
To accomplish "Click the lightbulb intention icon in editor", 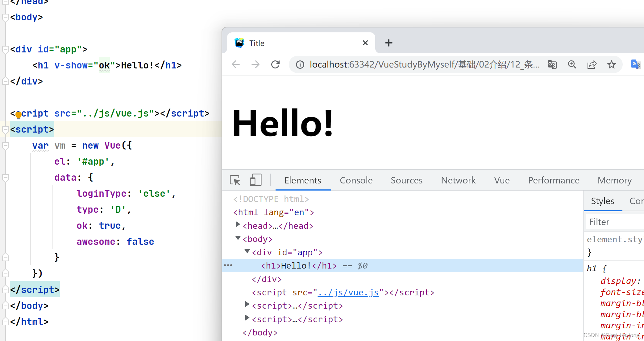I will 19,115.
